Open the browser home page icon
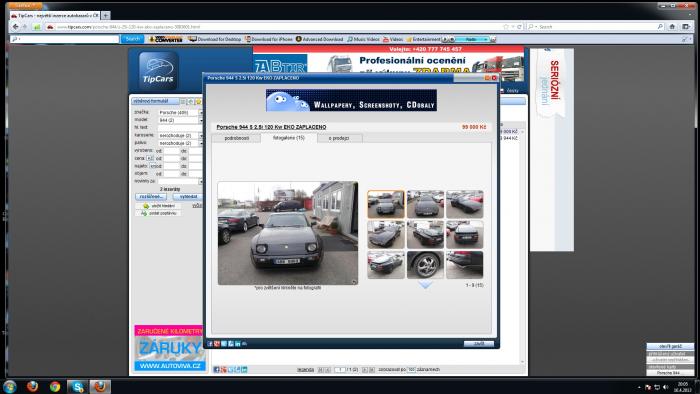Viewport: 700px width, 394px height. [672, 27]
